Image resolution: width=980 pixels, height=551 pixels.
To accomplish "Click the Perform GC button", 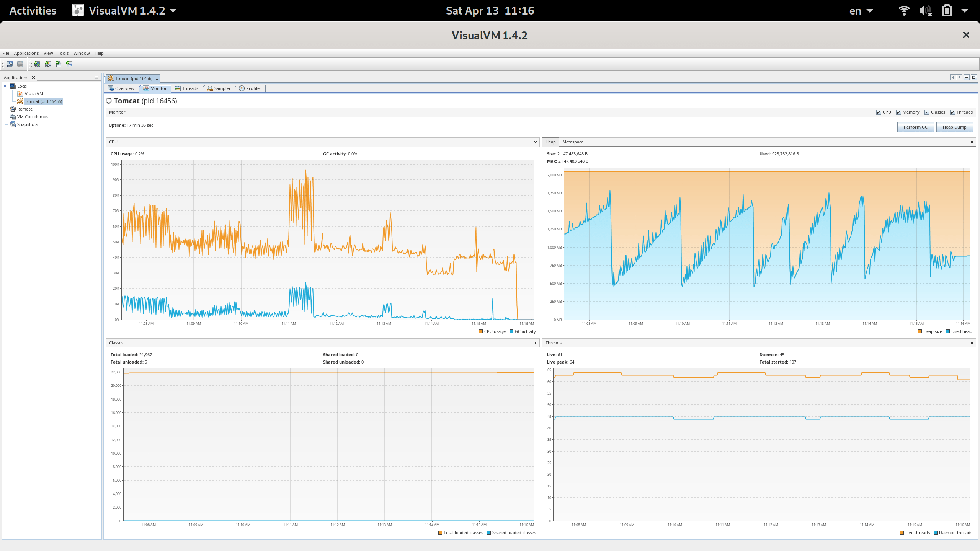I will 915,127.
